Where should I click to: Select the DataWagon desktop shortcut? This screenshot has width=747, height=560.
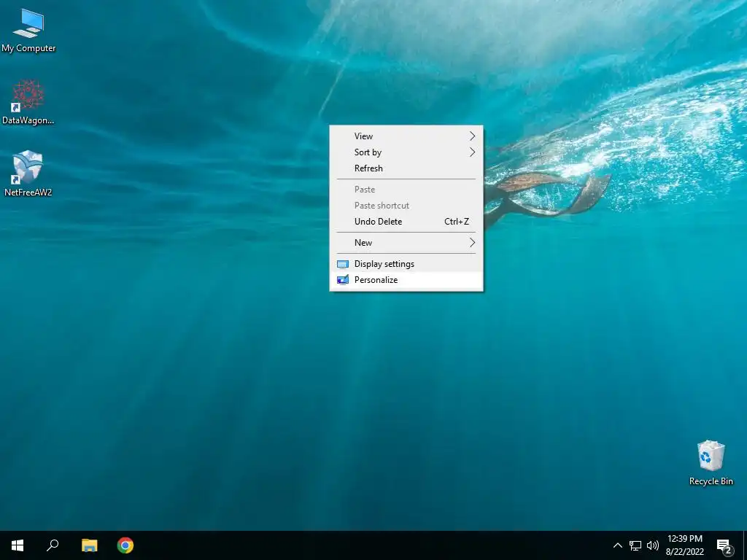(x=28, y=102)
